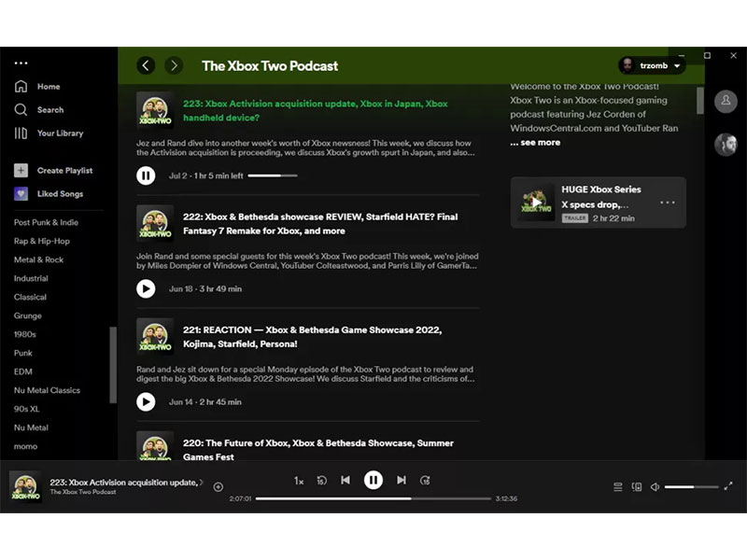
Task: Change playback speed 1x
Action: click(299, 481)
